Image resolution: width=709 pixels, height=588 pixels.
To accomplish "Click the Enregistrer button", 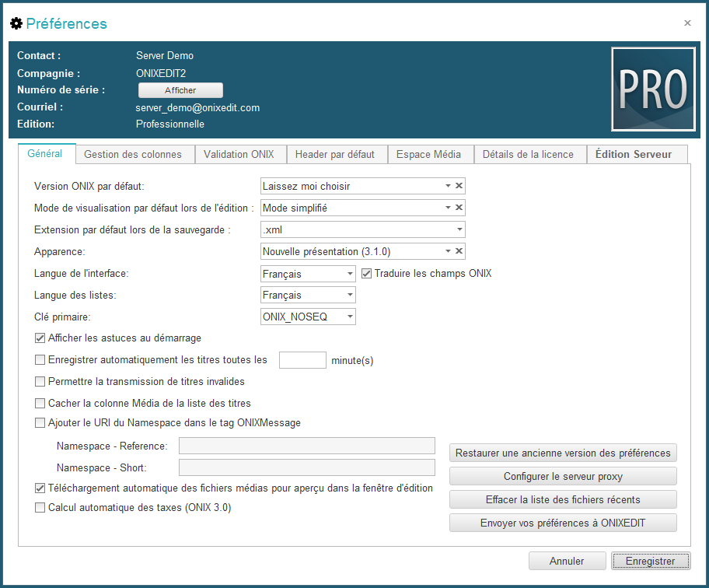I will tap(650, 561).
